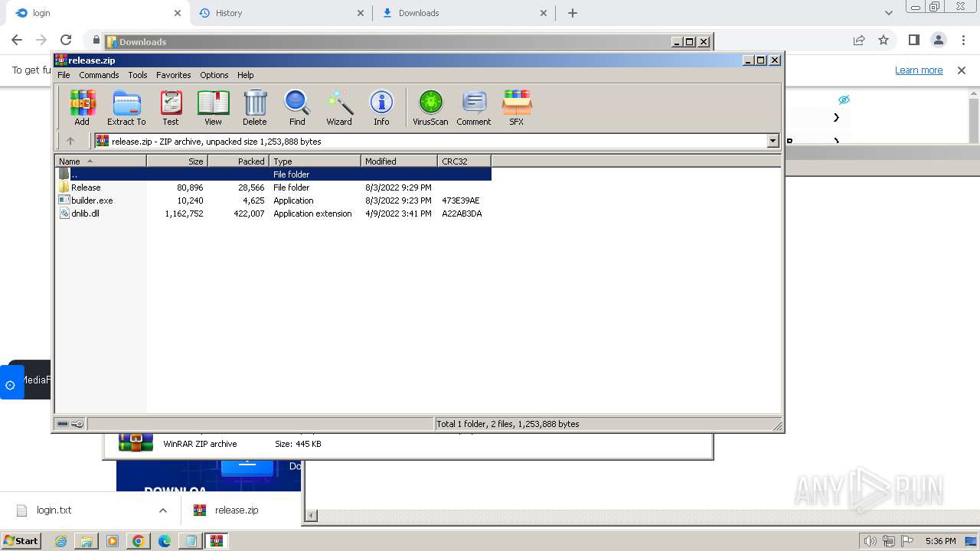Sort by the Packed column header

tap(238, 161)
